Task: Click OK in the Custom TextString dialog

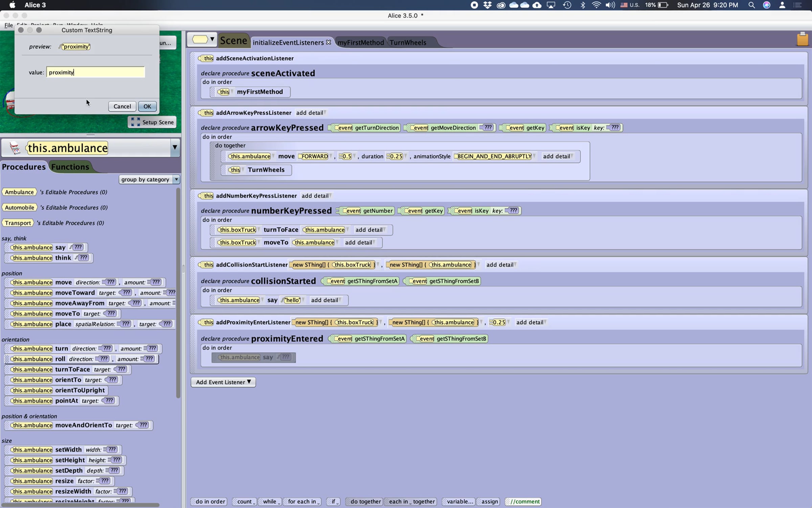Action: [147, 106]
